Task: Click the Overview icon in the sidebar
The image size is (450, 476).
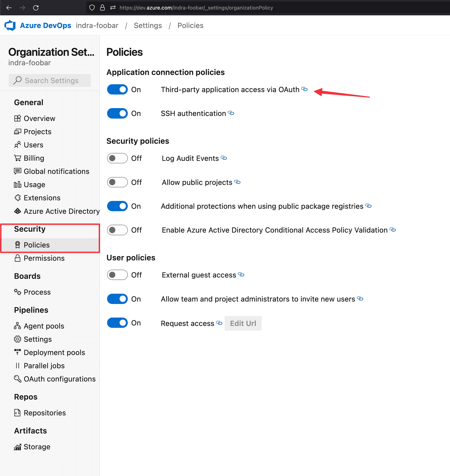Action: [x=18, y=118]
